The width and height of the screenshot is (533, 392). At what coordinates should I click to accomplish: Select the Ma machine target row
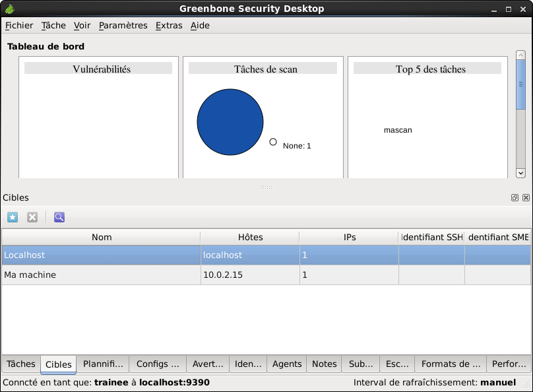coord(266,275)
